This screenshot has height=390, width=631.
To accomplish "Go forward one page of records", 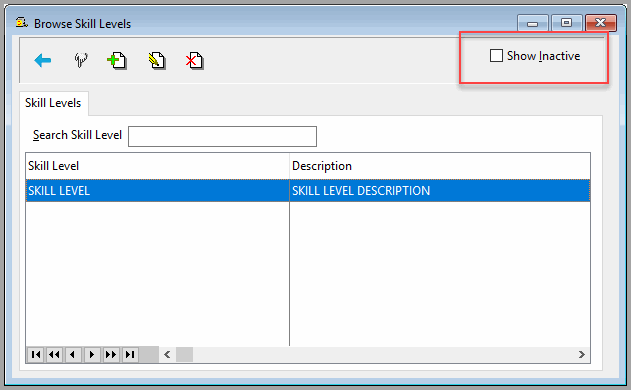I will (x=111, y=355).
